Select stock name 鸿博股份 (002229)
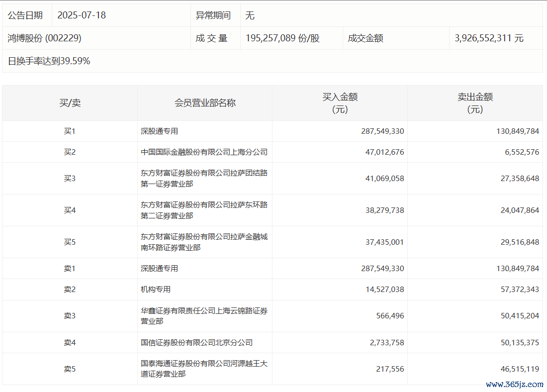Image resolution: width=547 pixels, height=392 pixels. 44,38
